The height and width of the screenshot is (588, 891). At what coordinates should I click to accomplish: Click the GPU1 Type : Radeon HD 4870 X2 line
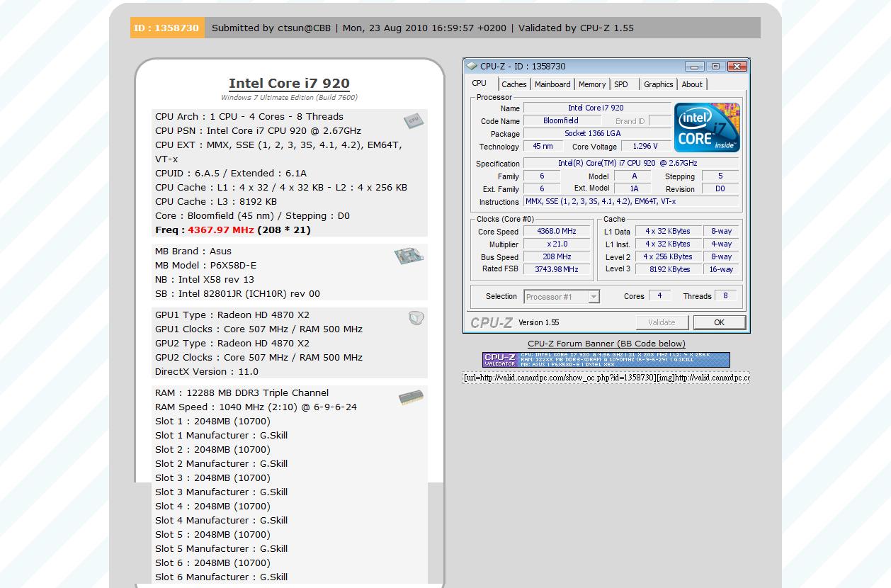232,315
